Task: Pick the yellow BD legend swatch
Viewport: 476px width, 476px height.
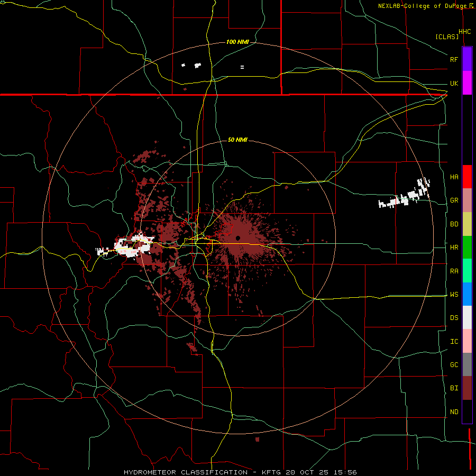Action: pos(467,224)
